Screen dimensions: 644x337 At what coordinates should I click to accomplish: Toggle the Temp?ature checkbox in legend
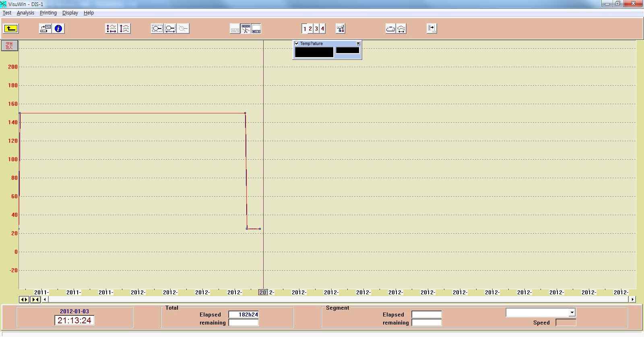(x=297, y=43)
